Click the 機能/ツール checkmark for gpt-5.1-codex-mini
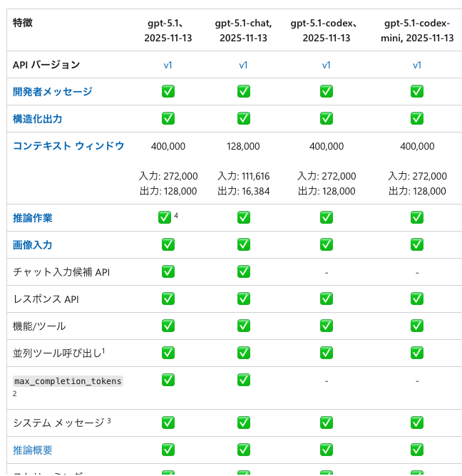Viewport: 462px width, 476px height. coord(417,326)
